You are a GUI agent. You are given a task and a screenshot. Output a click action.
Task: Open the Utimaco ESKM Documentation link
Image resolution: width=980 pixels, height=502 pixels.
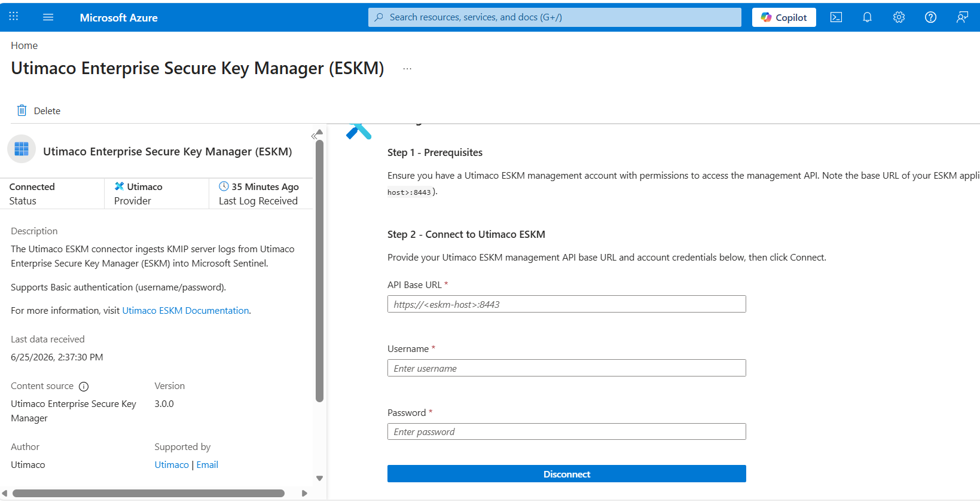(x=185, y=311)
